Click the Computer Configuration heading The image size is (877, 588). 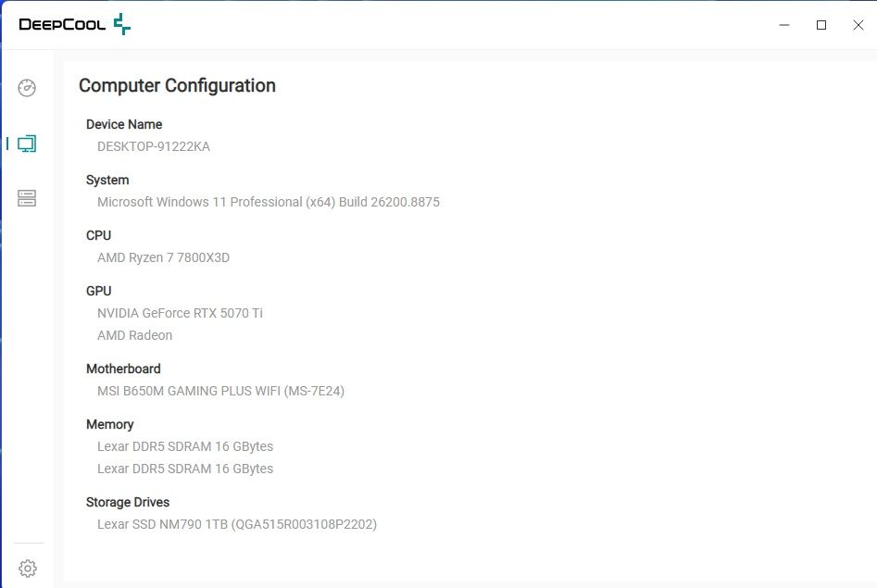(177, 85)
